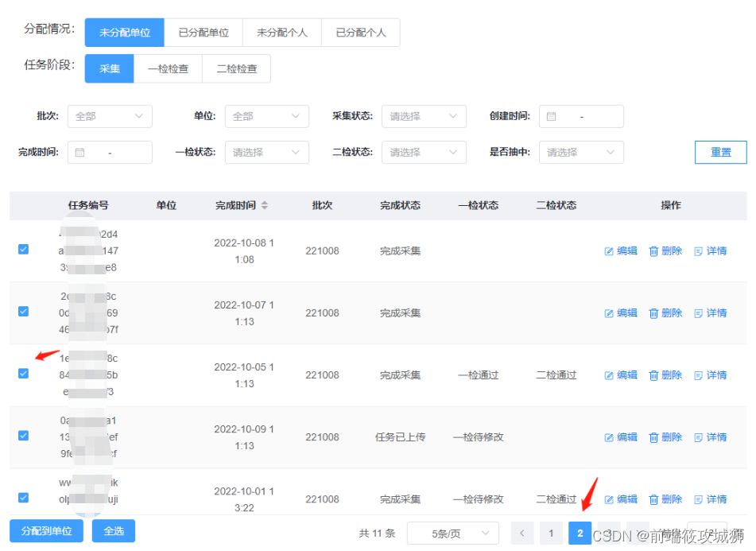756x551 pixels.
Task: Click the 完成状态 column header
Action: pyautogui.click(x=400, y=205)
